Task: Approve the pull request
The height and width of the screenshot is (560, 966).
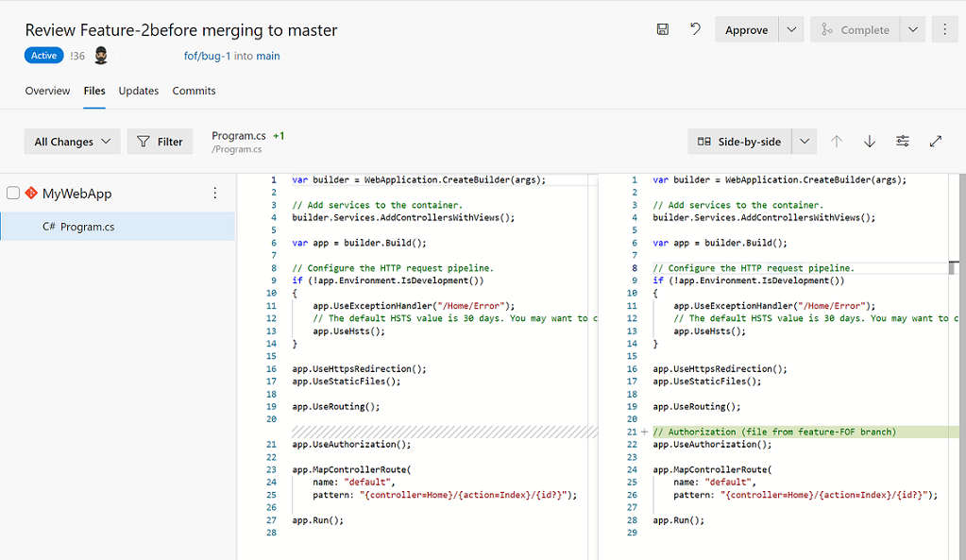Action: [746, 29]
